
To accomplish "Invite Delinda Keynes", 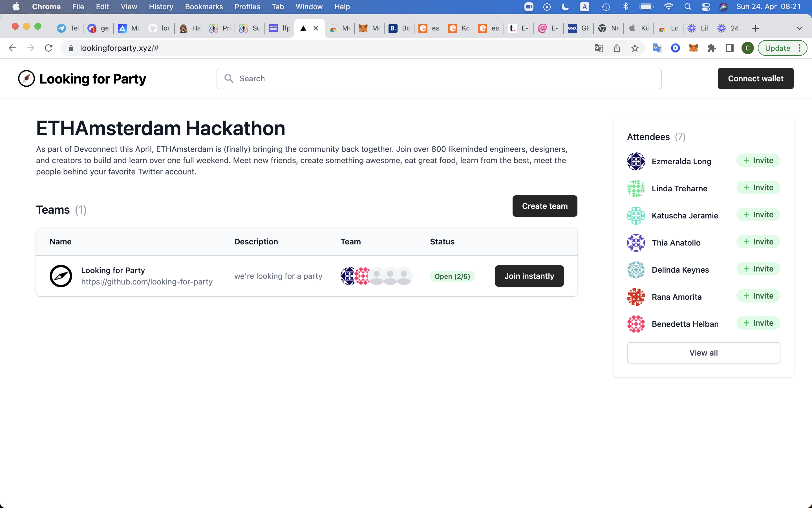I will pos(758,269).
